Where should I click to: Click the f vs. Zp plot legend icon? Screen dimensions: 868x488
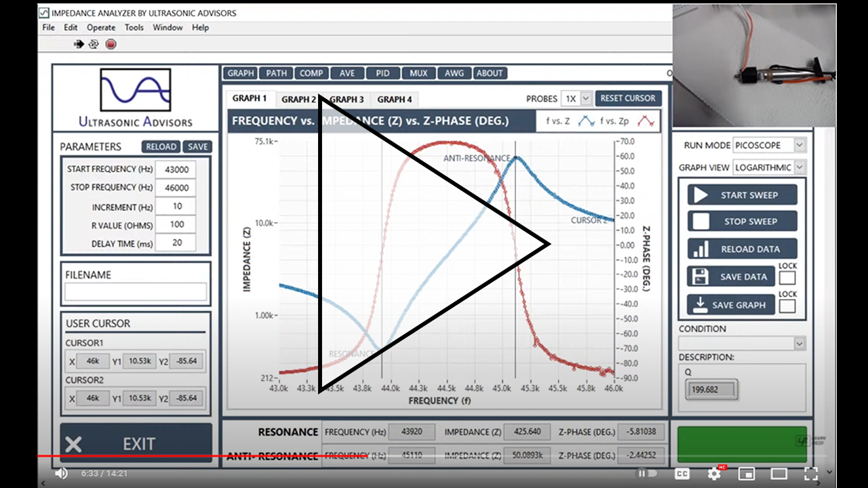pyautogui.click(x=646, y=122)
